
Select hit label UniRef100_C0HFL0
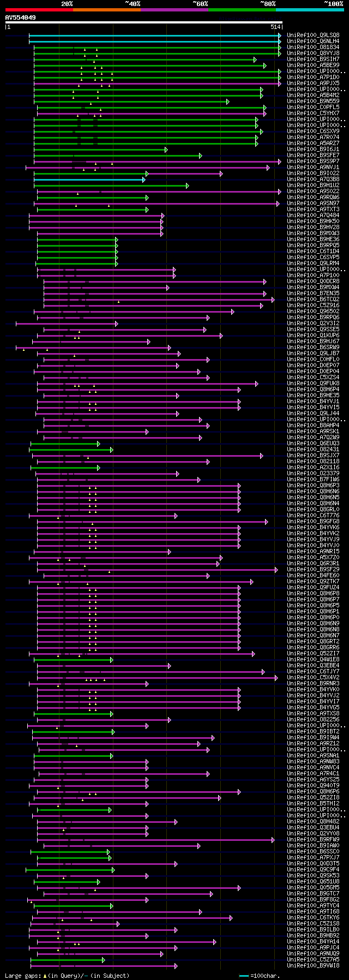point(313,359)
